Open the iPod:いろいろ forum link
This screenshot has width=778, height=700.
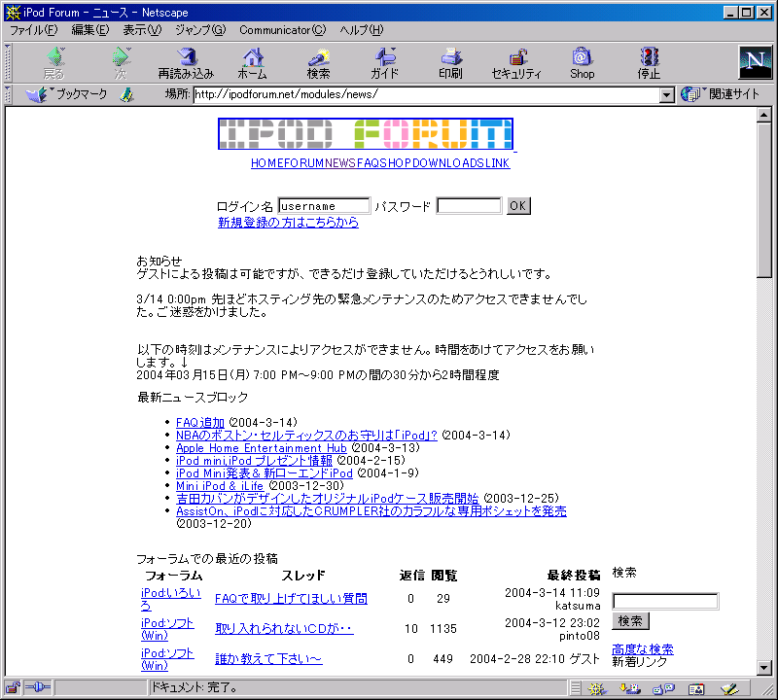[171, 599]
